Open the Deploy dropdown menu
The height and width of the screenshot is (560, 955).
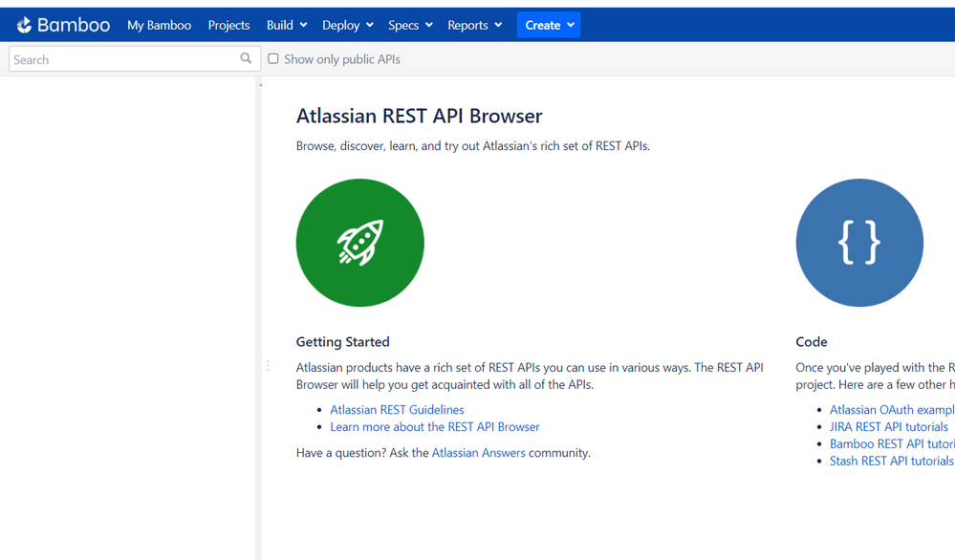coord(348,25)
